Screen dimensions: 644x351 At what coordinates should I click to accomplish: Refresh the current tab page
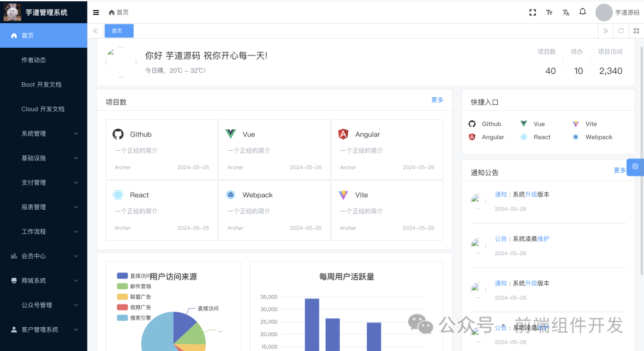621,31
